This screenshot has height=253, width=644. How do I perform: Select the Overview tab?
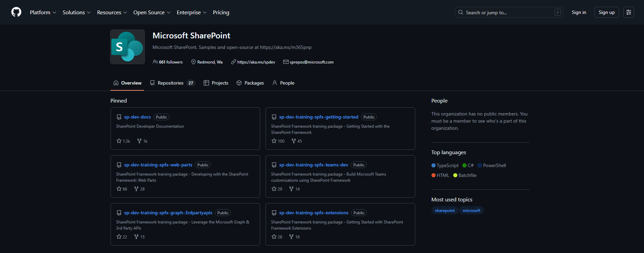(x=127, y=83)
